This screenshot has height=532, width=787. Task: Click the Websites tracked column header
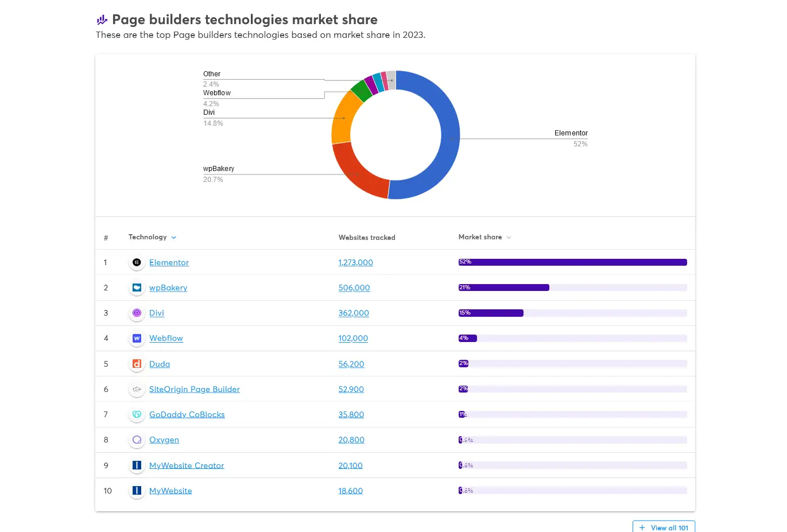pos(367,238)
